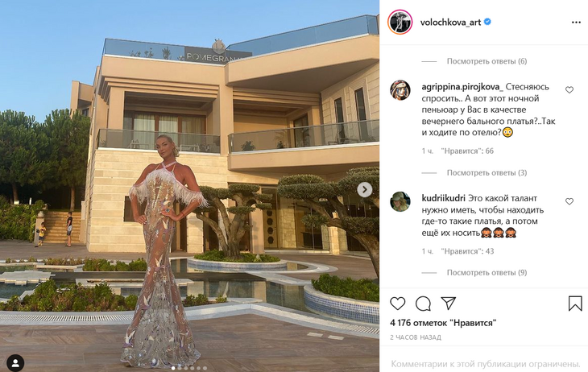This screenshot has height=372, width=588.
Task: View the 4 176 likes list
Action: [443, 323]
